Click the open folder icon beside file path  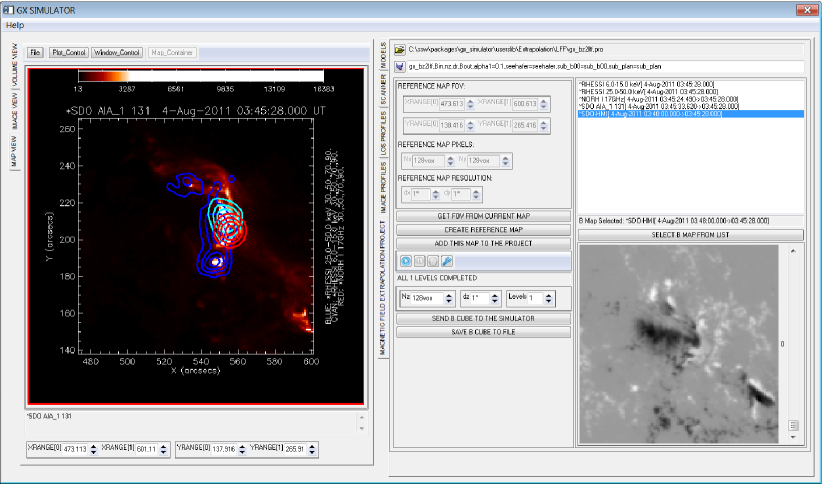(x=400, y=48)
